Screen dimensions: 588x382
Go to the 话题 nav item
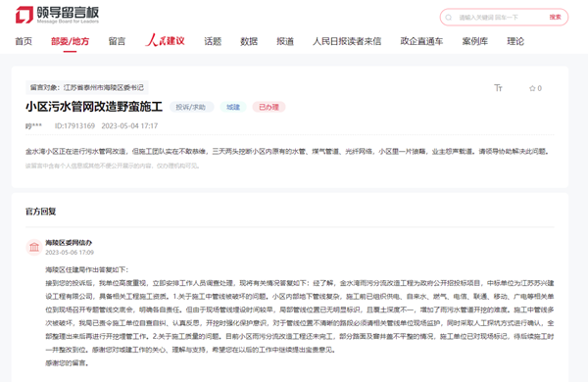coord(213,41)
